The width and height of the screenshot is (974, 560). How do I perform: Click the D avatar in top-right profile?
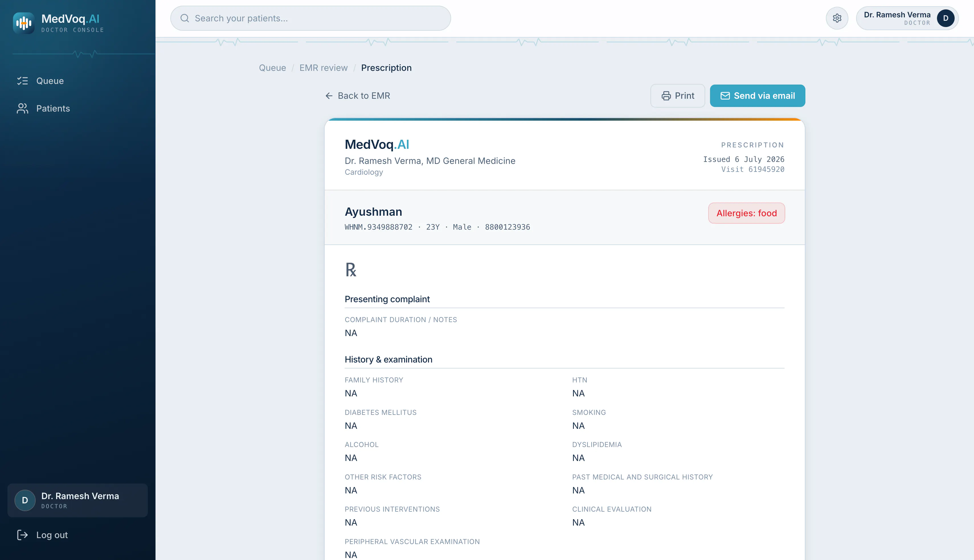click(x=946, y=18)
